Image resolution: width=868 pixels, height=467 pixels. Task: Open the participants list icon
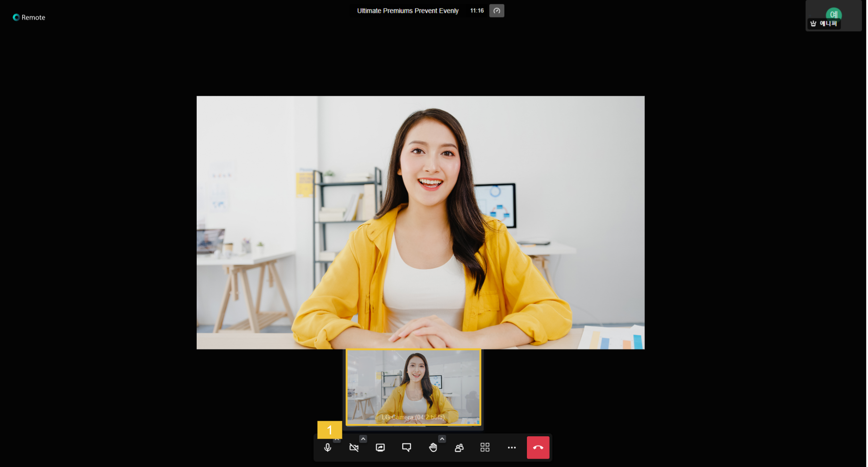(x=459, y=448)
